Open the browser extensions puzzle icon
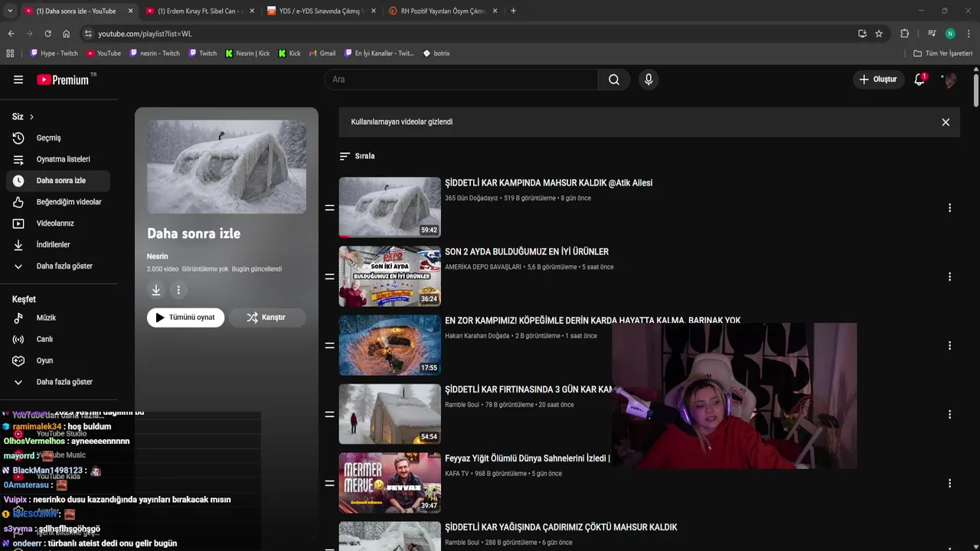980x551 pixels. coord(904,34)
